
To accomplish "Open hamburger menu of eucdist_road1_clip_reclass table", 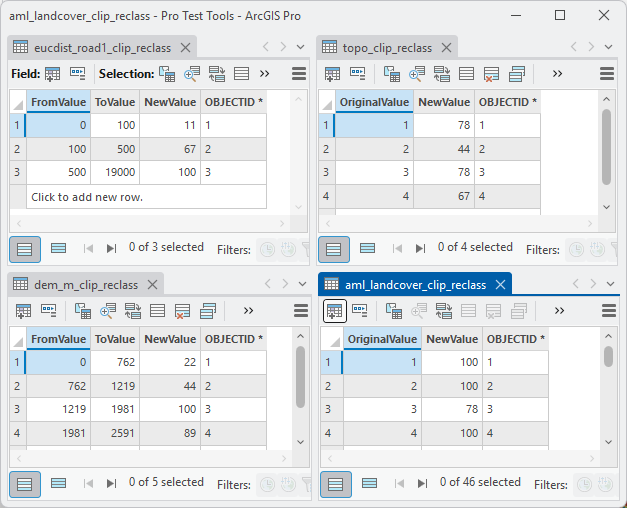I will pos(299,74).
